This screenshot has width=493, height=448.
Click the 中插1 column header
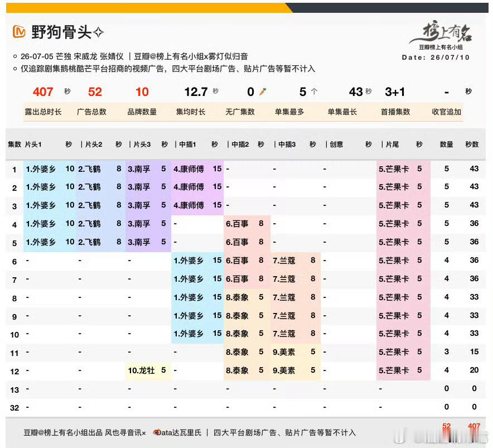pos(187,144)
